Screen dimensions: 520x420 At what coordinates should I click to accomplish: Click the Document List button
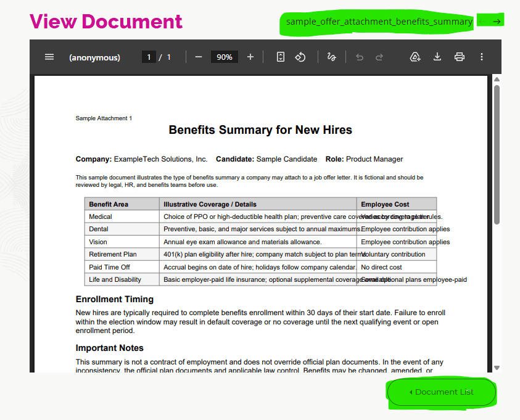442,392
